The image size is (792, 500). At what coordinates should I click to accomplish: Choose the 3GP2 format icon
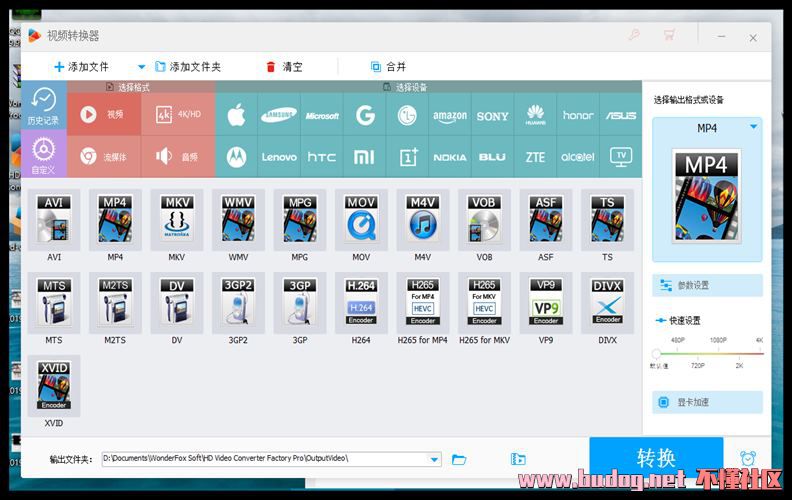238,303
